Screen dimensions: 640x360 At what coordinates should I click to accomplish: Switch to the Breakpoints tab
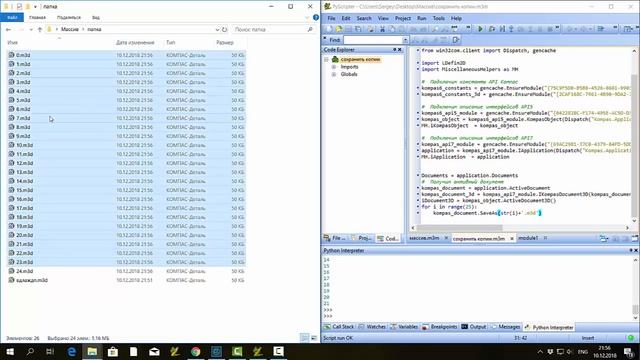[440, 327]
